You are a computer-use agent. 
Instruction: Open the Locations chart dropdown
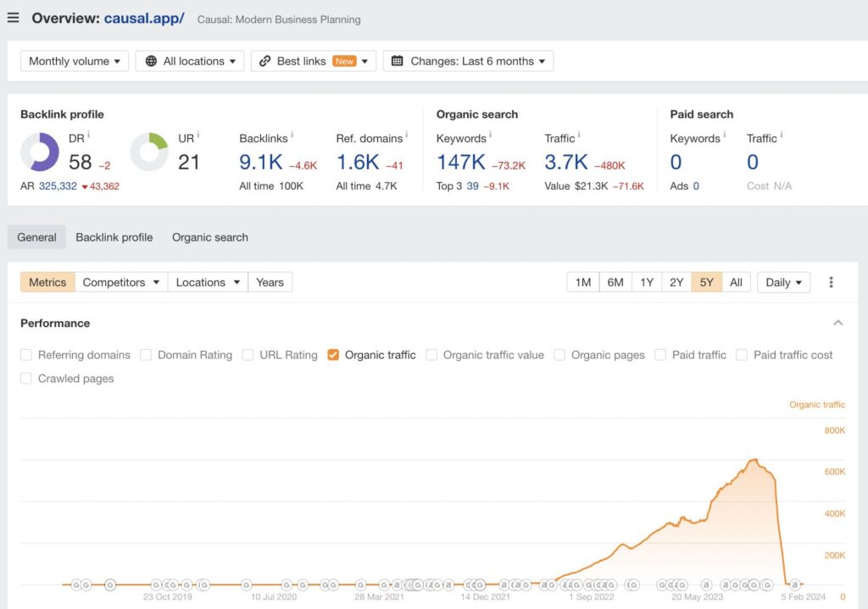208,282
